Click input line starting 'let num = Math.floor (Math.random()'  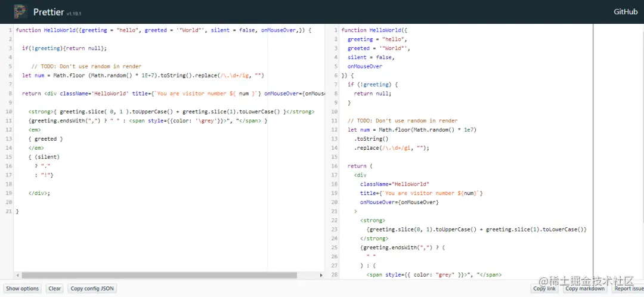click(x=143, y=75)
